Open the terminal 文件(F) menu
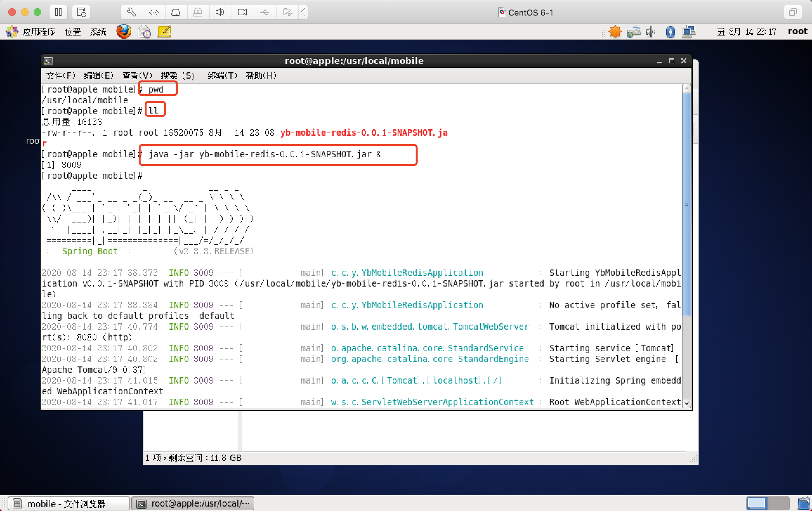The width and height of the screenshot is (812, 511). 61,75
